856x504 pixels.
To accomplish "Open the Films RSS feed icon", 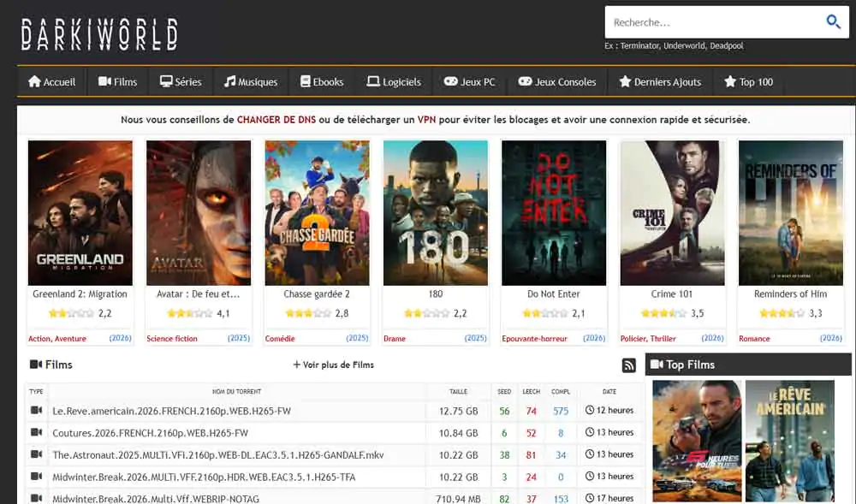I will (629, 365).
